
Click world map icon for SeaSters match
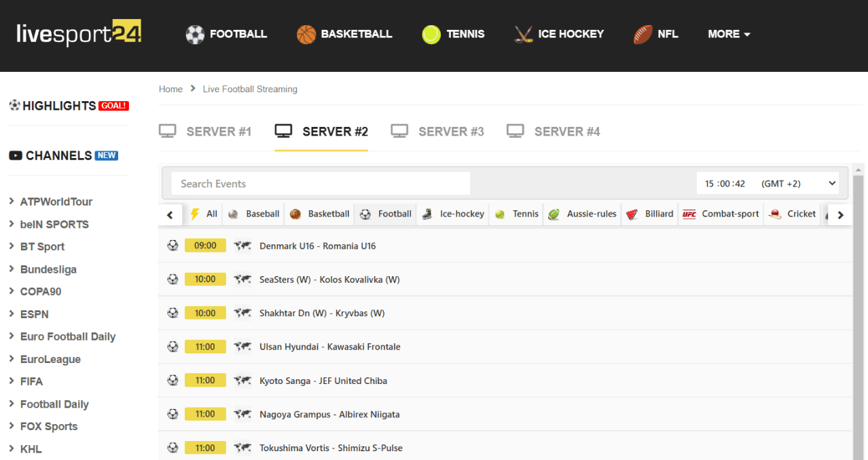[x=242, y=280]
